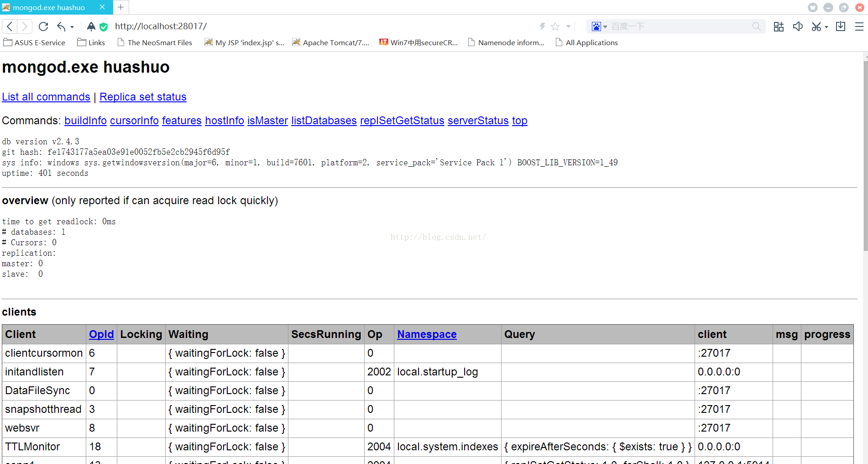Screen dimensions: 868x464
Task: Run the listDatabases command link
Action: 324,121
